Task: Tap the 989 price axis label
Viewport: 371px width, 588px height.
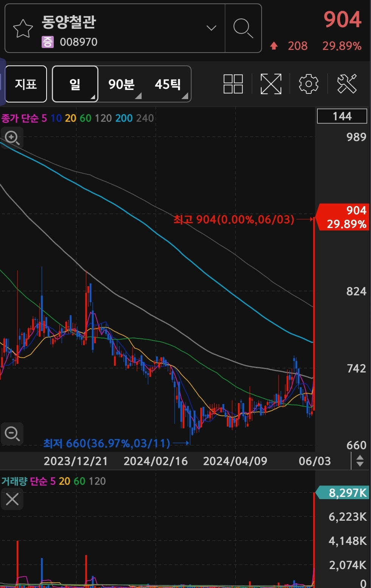Action: (356, 137)
